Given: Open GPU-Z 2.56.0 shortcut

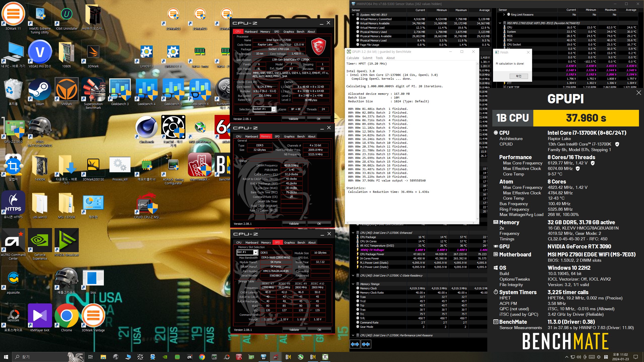Looking at the screenshot, I should point(13,129).
